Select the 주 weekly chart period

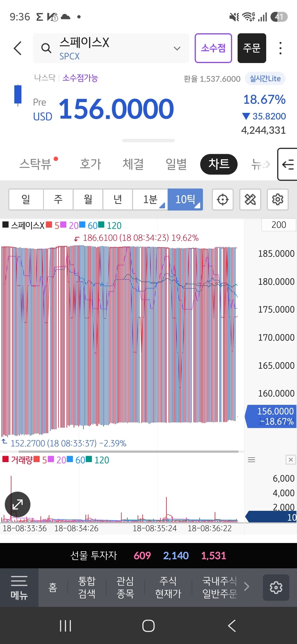pos(58,199)
